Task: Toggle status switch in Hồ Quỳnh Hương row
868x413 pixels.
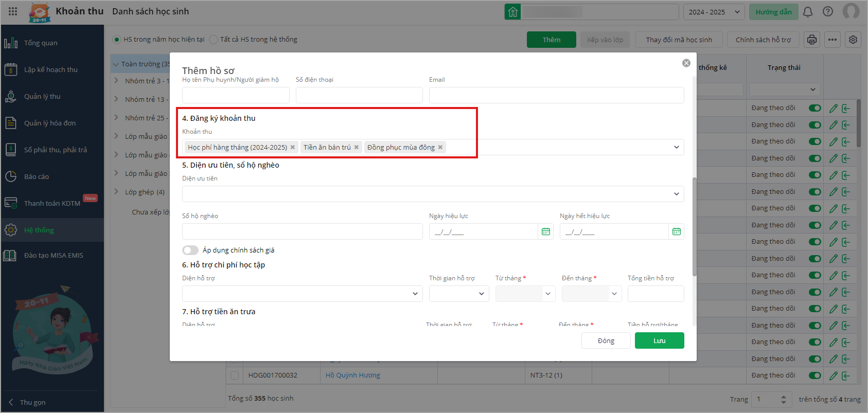Action: pyautogui.click(x=815, y=375)
